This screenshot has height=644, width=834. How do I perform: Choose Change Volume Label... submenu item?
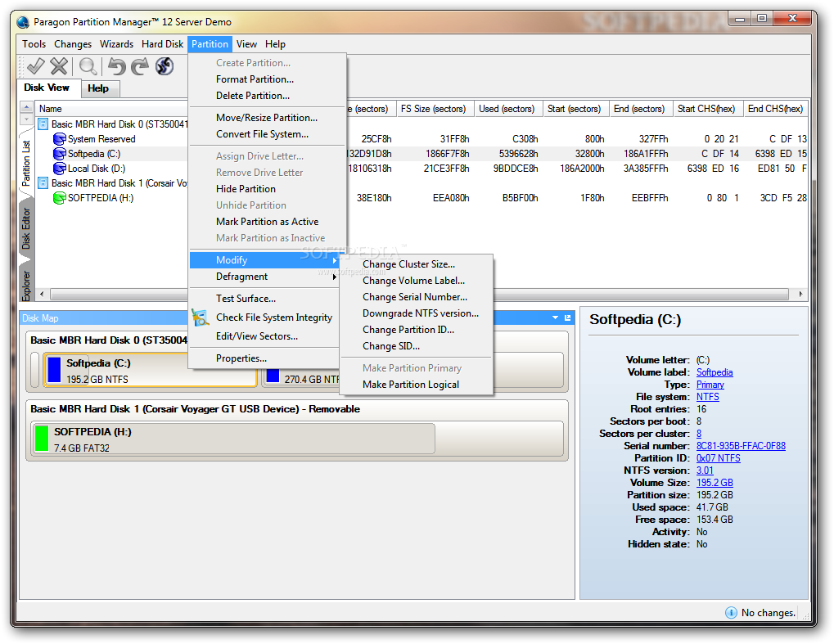417,281
